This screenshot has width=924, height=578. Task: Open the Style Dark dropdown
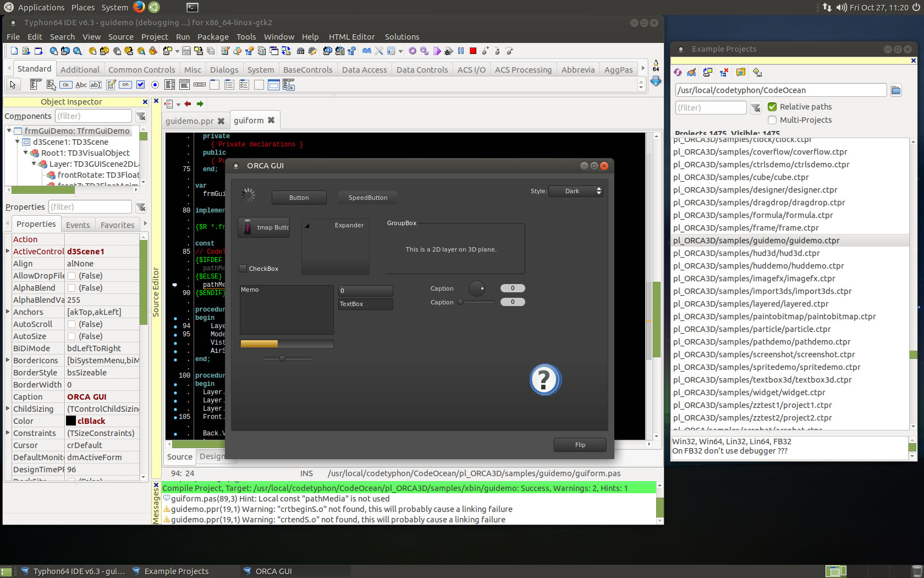coord(576,191)
